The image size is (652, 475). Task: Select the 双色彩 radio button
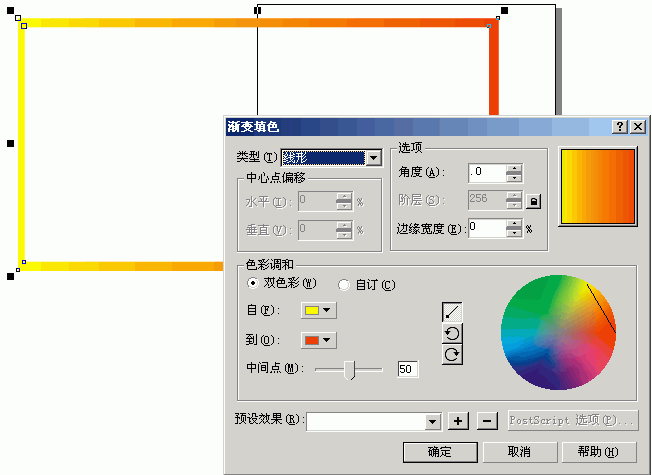click(x=252, y=283)
